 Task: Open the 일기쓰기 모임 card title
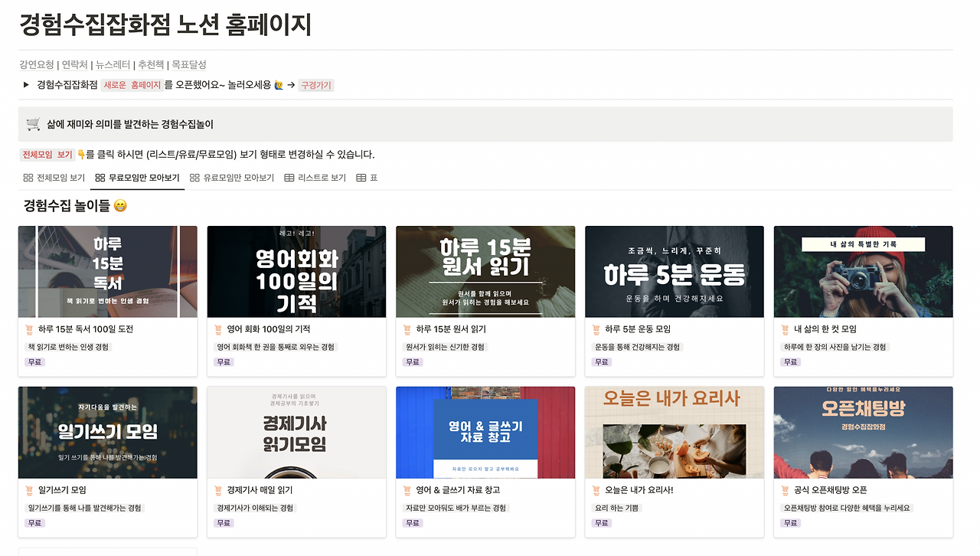(x=62, y=490)
